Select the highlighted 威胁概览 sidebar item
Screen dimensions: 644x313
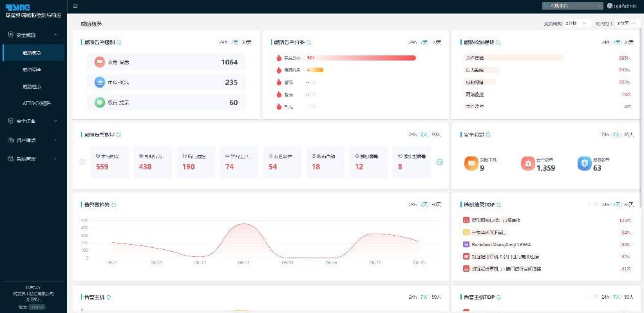point(32,53)
